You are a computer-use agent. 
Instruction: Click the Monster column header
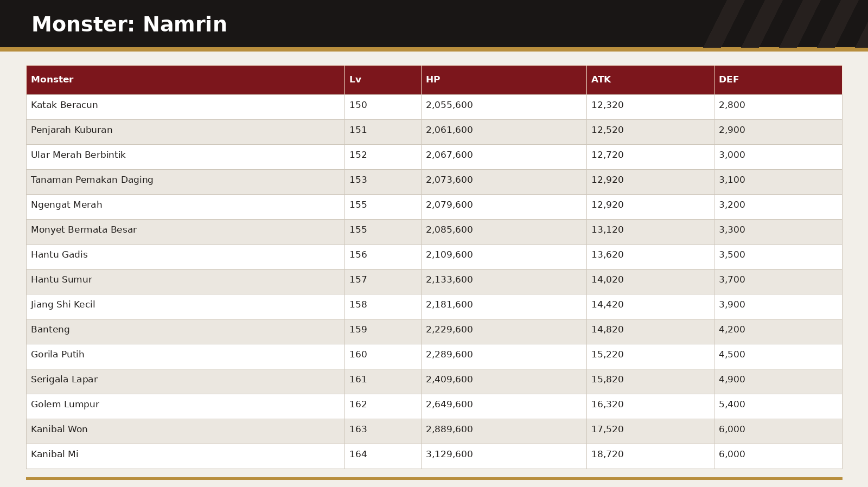(186, 80)
